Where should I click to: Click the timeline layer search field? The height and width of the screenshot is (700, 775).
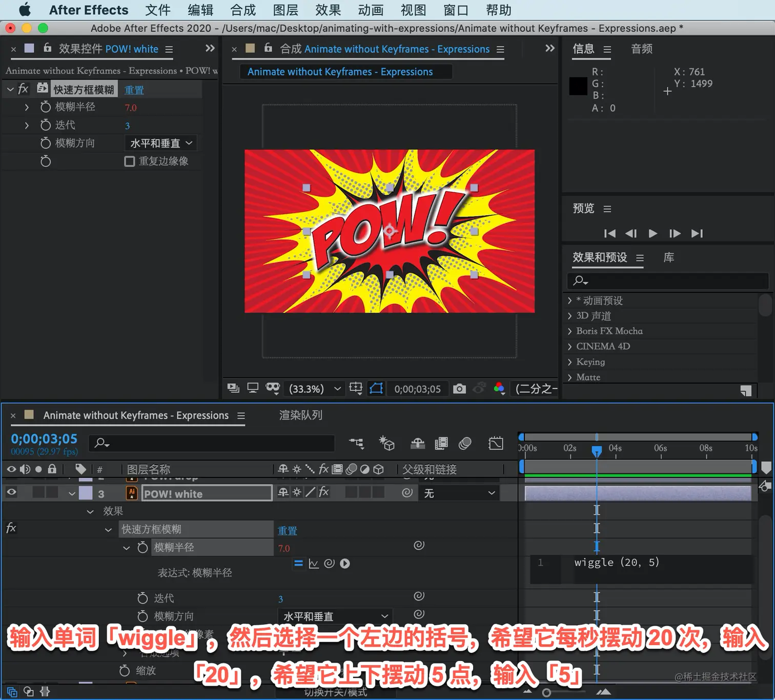tap(212, 443)
